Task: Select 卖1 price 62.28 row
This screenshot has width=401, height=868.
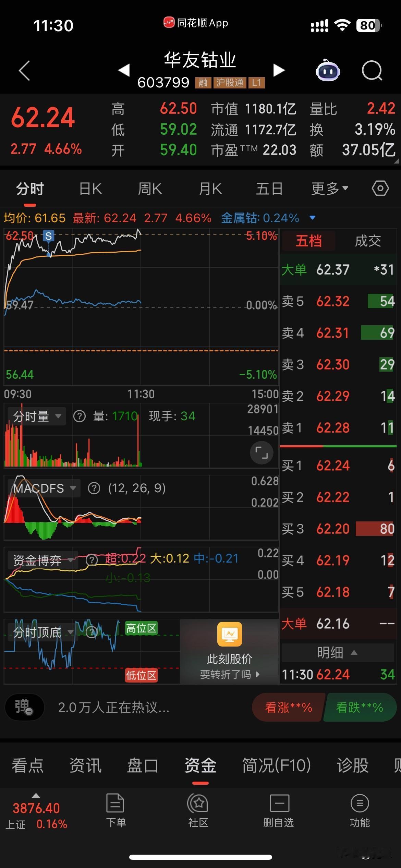Action: click(x=338, y=428)
